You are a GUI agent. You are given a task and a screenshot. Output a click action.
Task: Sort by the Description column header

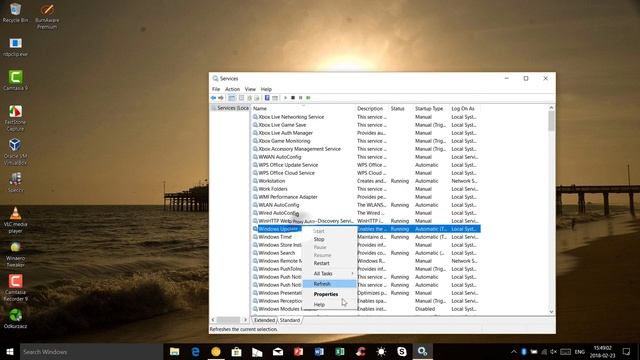pos(372,109)
